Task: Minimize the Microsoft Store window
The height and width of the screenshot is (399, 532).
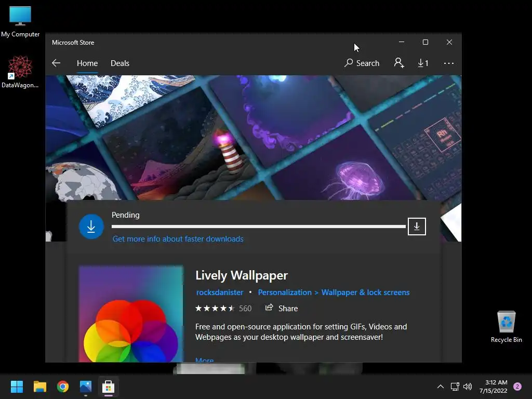Action: point(402,42)
